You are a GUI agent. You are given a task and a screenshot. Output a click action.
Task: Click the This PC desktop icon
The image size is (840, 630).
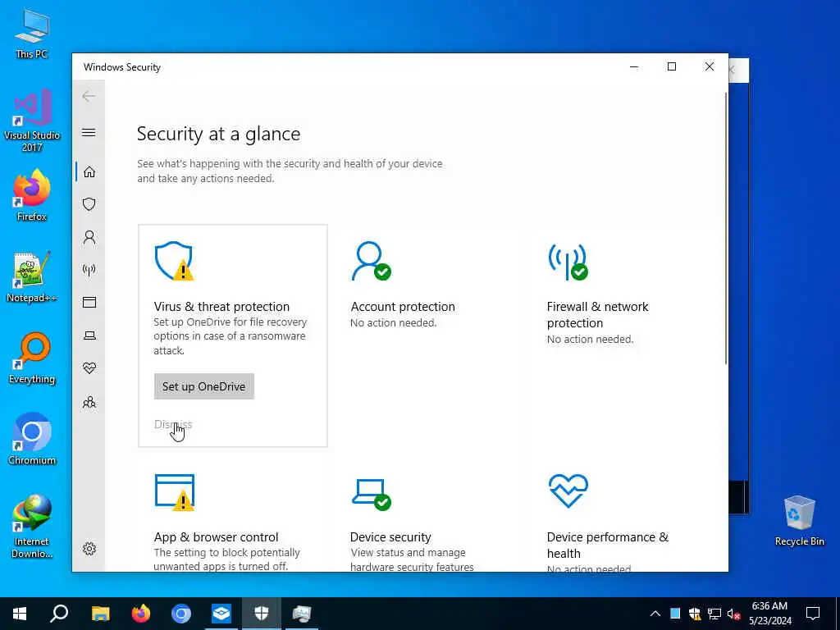[32, 33]
